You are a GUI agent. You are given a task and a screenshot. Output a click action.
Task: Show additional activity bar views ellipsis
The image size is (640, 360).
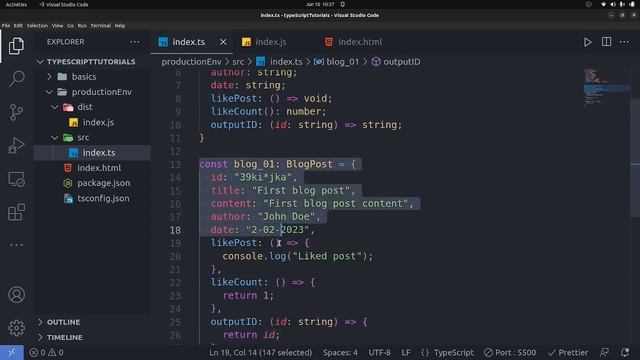pos(16,245)
